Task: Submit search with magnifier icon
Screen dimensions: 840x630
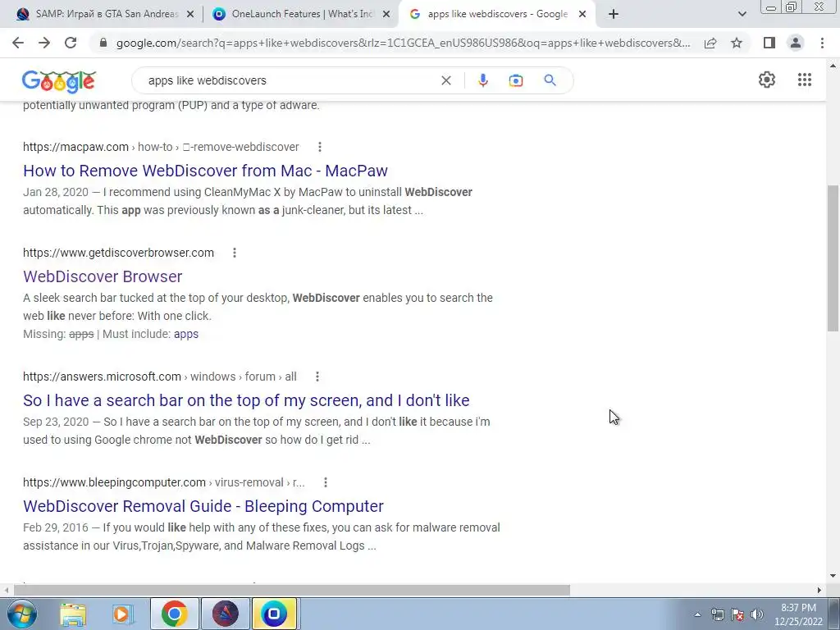Action: click(x=550, y=80)
